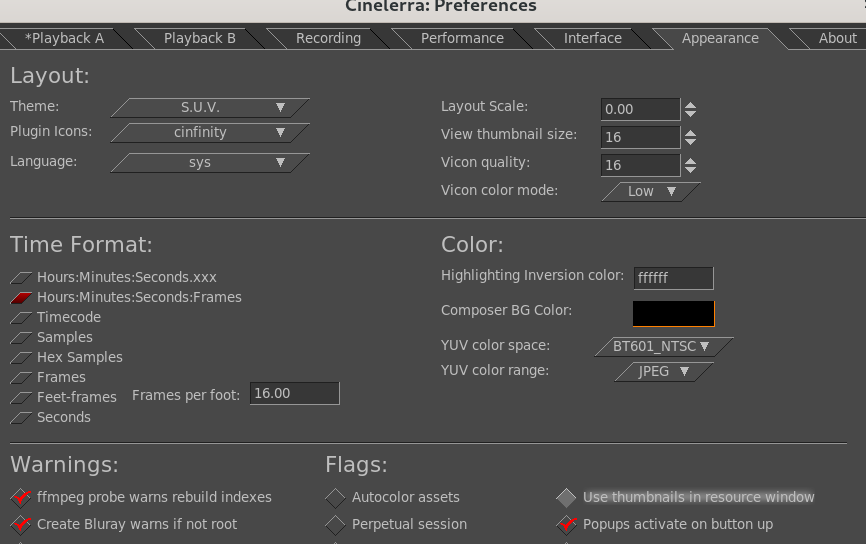
Task: Click the Frames per foot field
Action: click(294, 393)
